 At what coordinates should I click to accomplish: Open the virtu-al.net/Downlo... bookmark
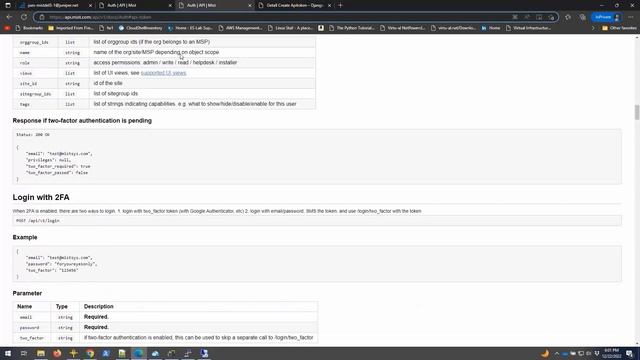(x=454, y=28)
